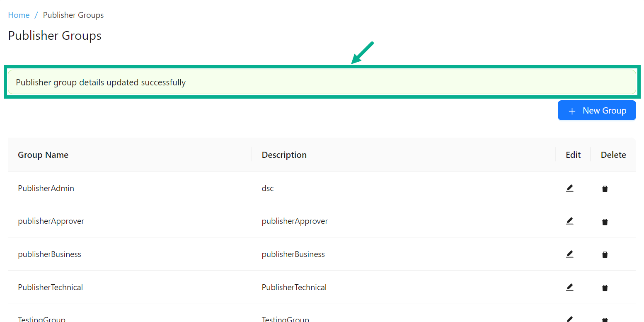This screenshot has width=644, height=322.
Task: Dismiss the success message banner
Action: pos(322,82)
